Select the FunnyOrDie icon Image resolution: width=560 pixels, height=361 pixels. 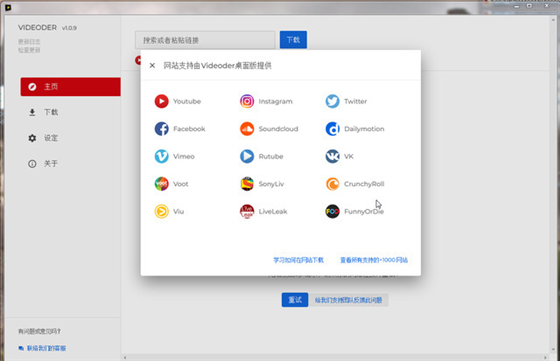pos(332,211)
